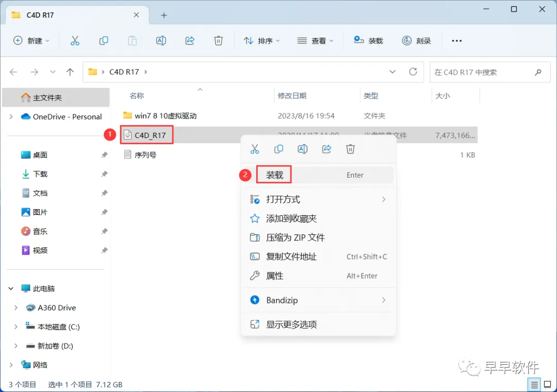Viewport: 557px width, 392px height.
Task: Open the 打开方式 submenu
Action: (318, 199)
